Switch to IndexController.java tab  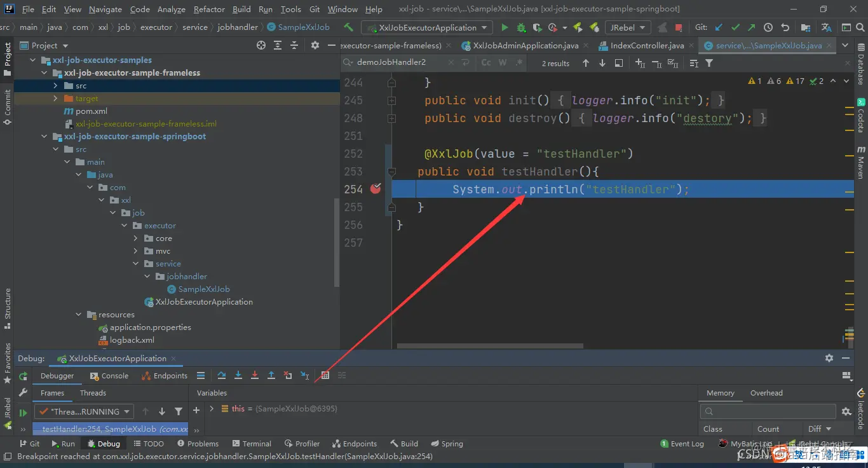point(647,45)
